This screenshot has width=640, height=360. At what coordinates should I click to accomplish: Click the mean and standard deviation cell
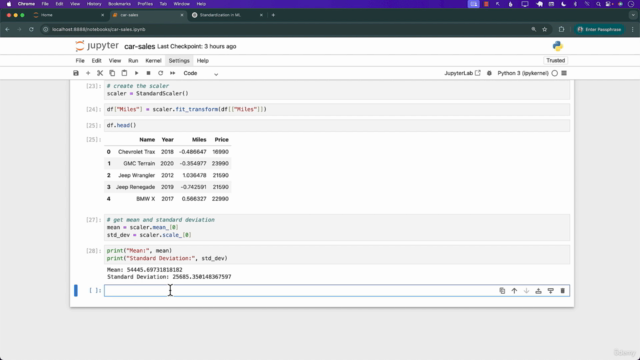337,227
